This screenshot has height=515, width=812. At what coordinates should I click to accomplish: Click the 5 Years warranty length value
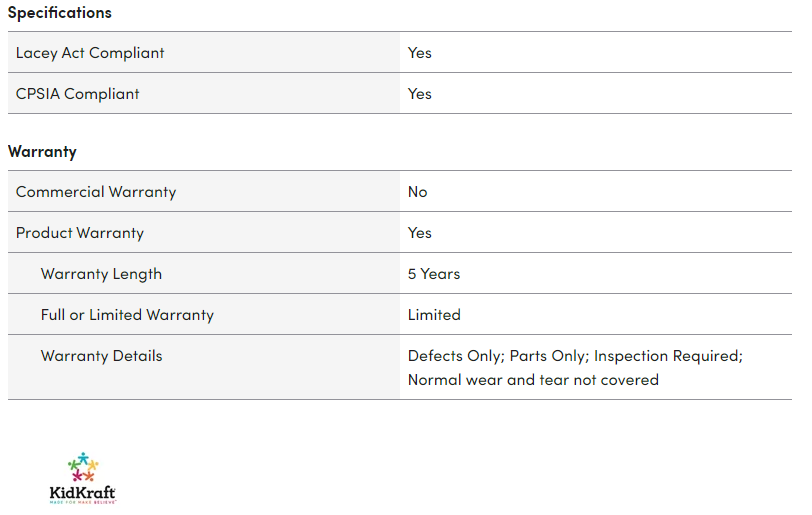(x=434, y=273)
